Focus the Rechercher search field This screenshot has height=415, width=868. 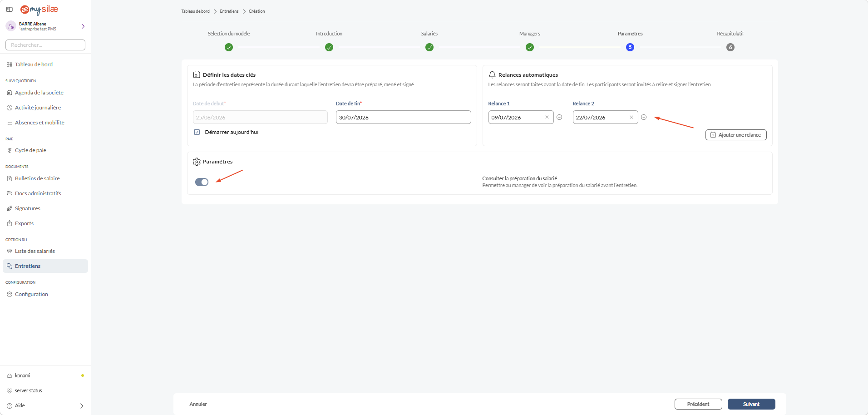pyautogui.click(x=45, y=45)
